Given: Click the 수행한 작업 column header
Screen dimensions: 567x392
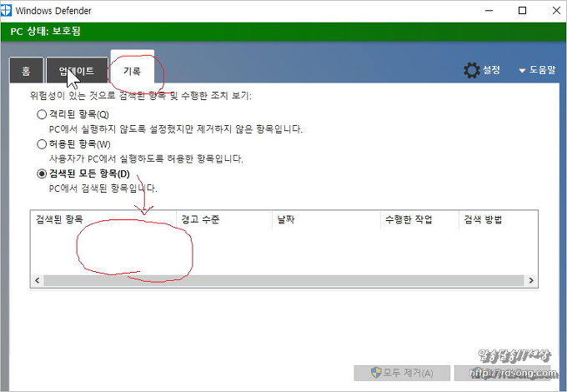Looking at the screenshot, I should click(x=419, y=220).
